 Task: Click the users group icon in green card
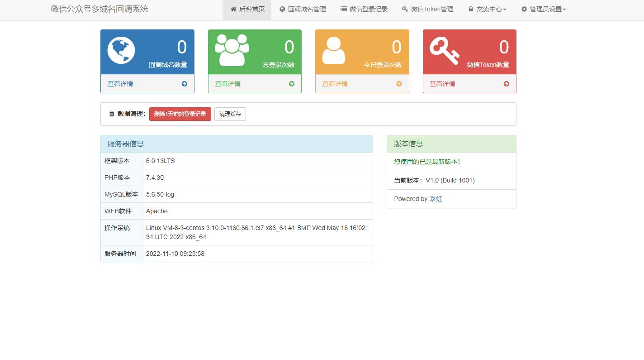pyautogui.click(x=232, y=50)
